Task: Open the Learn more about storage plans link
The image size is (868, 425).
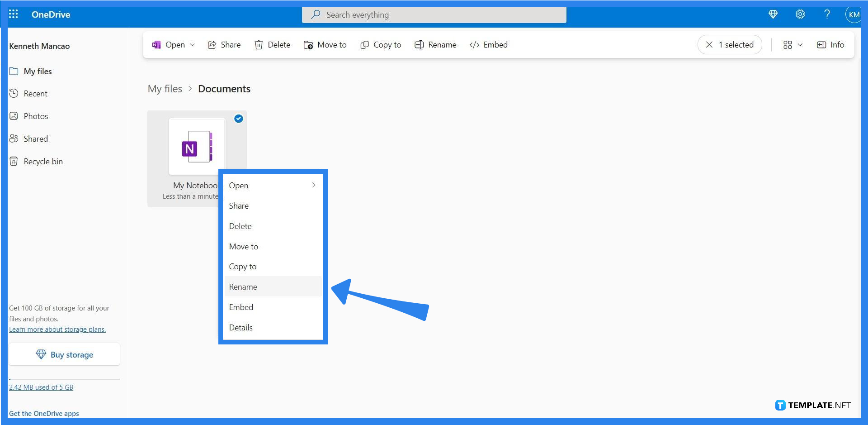Action: (x=57, y=329)
